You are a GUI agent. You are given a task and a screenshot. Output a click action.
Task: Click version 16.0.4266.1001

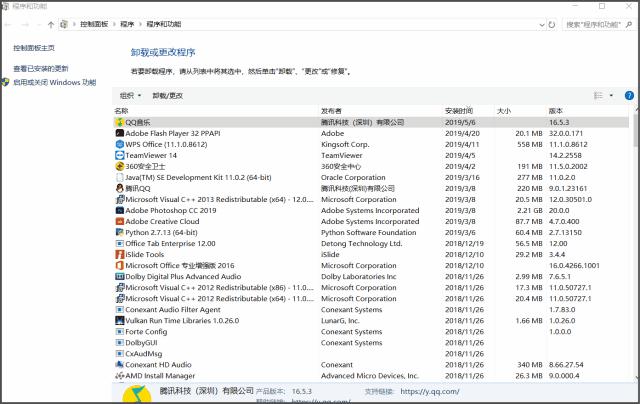pos(574,265)
